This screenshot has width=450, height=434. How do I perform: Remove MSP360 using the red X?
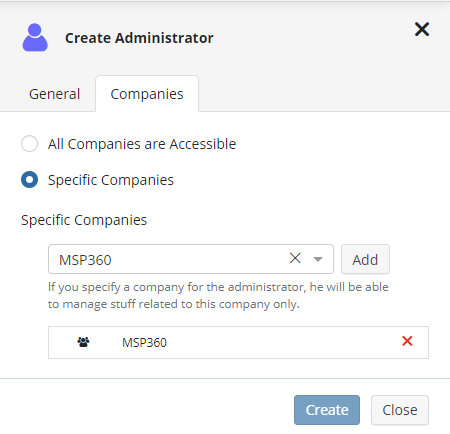pos(407,341)
